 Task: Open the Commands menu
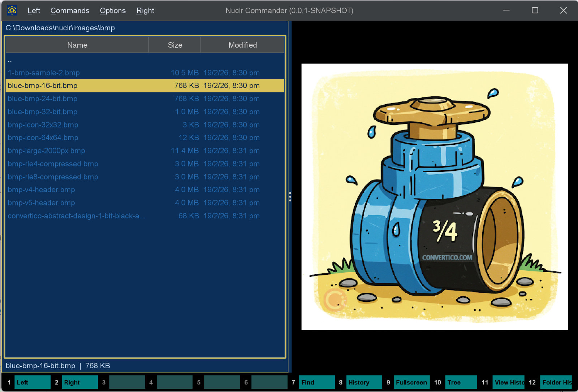pyautogui.click(x=70, y=10)
